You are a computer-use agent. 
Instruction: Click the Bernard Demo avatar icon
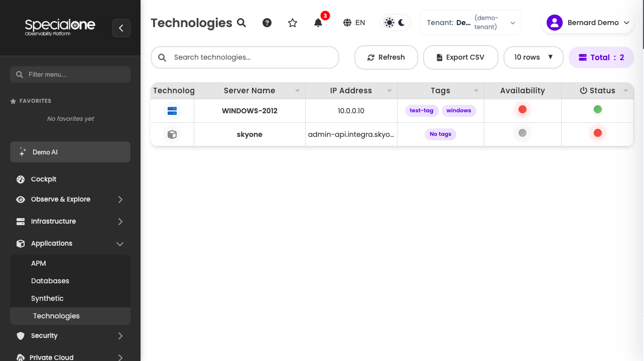coord(555,23)
